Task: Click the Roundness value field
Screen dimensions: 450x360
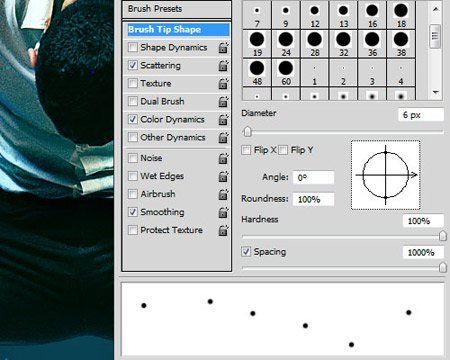Action: [x=313, y=199]
